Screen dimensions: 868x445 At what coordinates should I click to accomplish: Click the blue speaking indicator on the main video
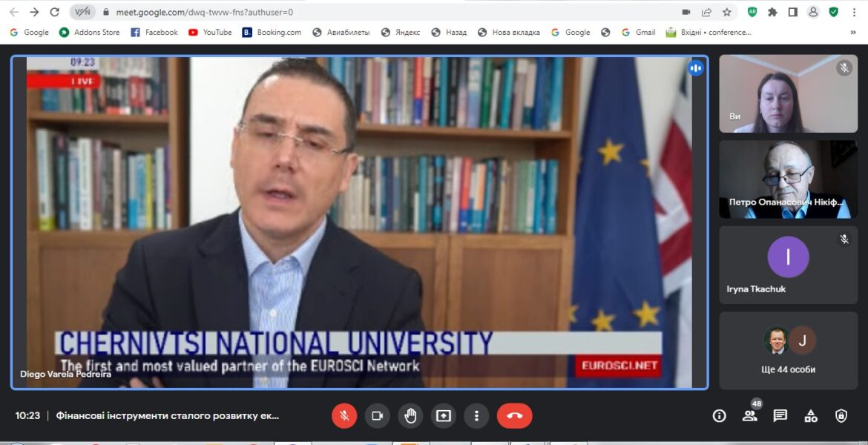click(696, 69)
